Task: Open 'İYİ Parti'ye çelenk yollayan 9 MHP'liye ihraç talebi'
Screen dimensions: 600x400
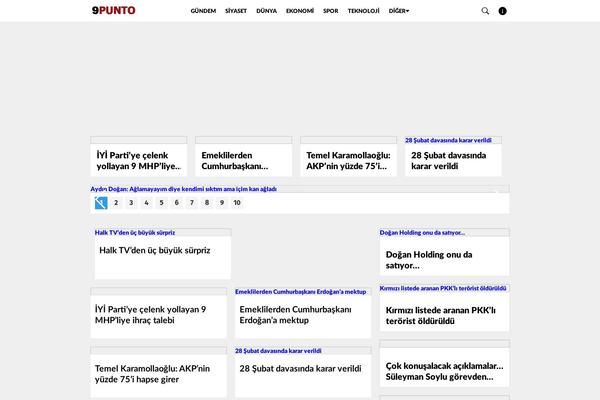Action: pyautogui.click(x=150, y=315)
